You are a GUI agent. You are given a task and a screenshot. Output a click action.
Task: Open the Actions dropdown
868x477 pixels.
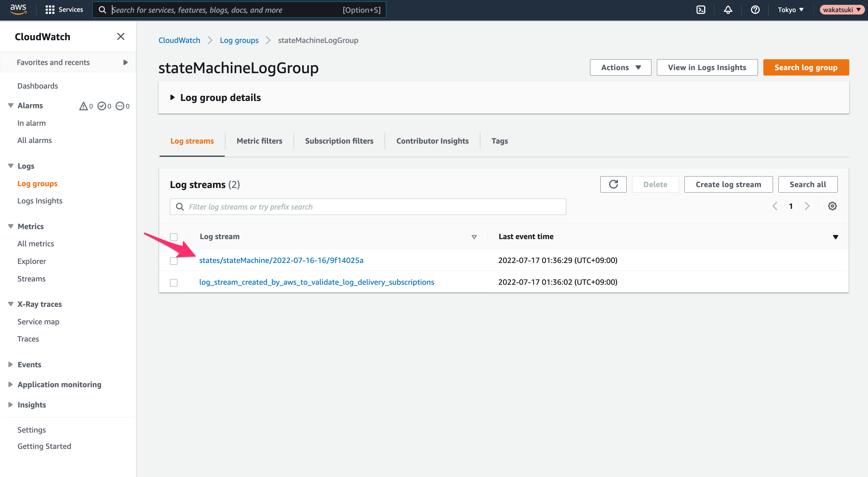tap(620, 67)
